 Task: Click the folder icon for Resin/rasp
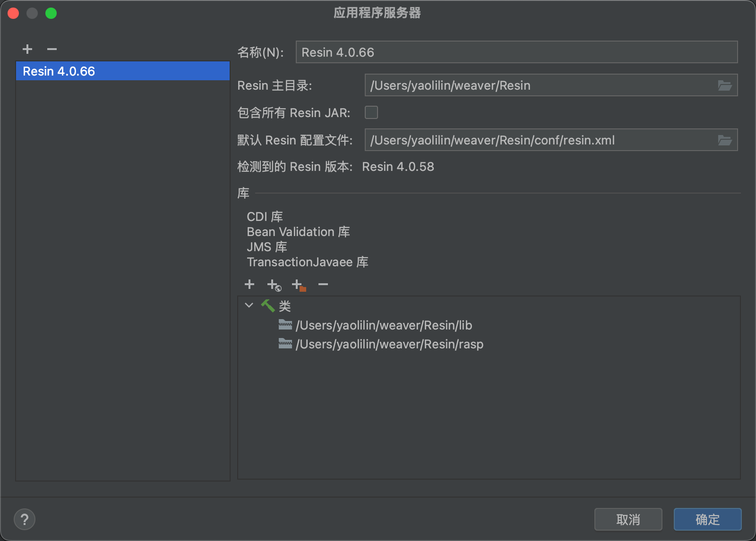tap(285, 344)
